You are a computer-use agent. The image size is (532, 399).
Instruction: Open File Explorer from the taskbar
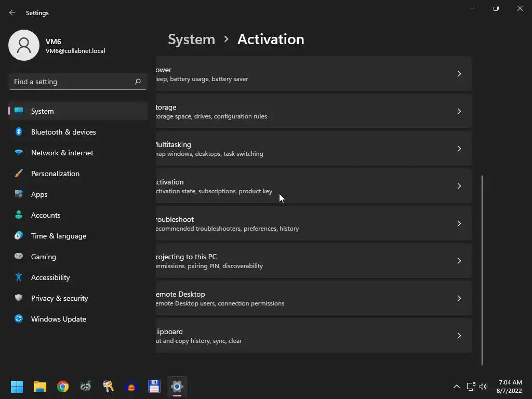coord(40,387)
